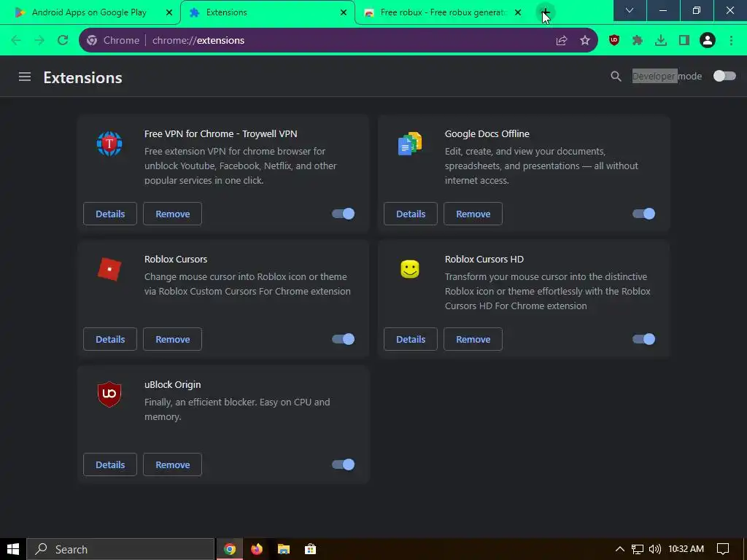
Task: Reload the current page
Action: (63, 41)
